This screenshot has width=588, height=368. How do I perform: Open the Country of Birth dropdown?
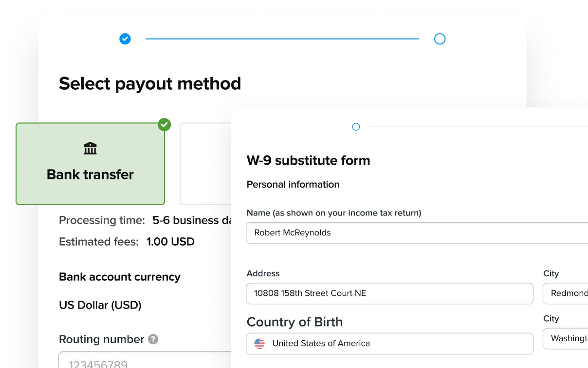tap(390, 344)
